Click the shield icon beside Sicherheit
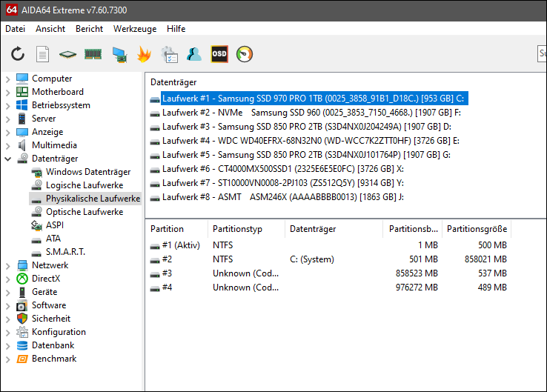Screen dimensions: 547x392 22,319
